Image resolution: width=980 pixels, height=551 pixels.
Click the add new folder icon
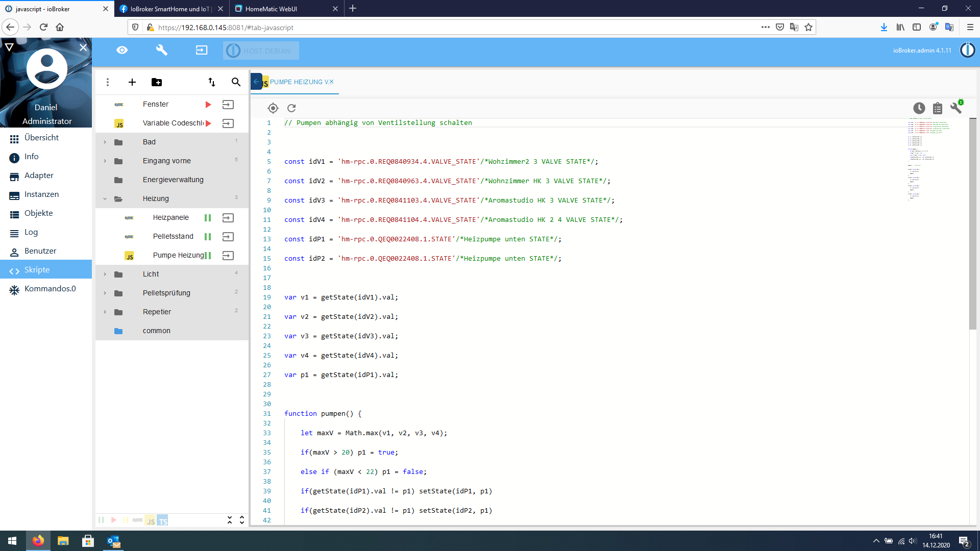coord(157,82)
